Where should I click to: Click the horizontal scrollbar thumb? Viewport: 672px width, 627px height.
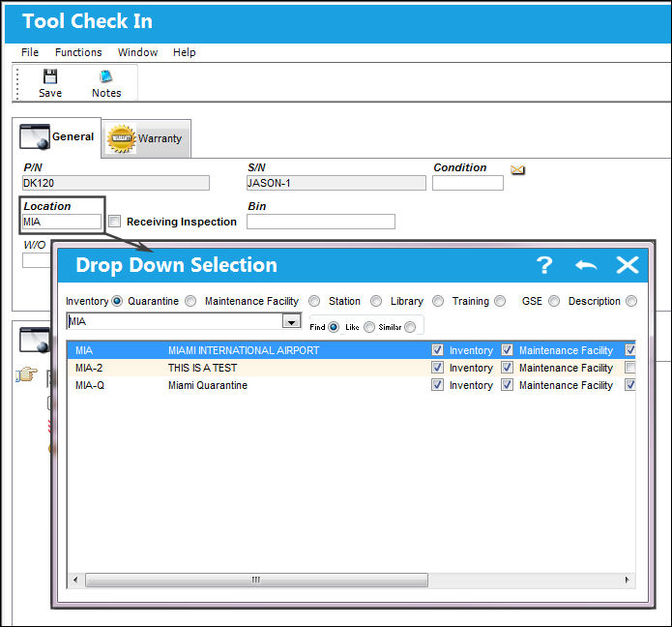(x=256, y=580)
